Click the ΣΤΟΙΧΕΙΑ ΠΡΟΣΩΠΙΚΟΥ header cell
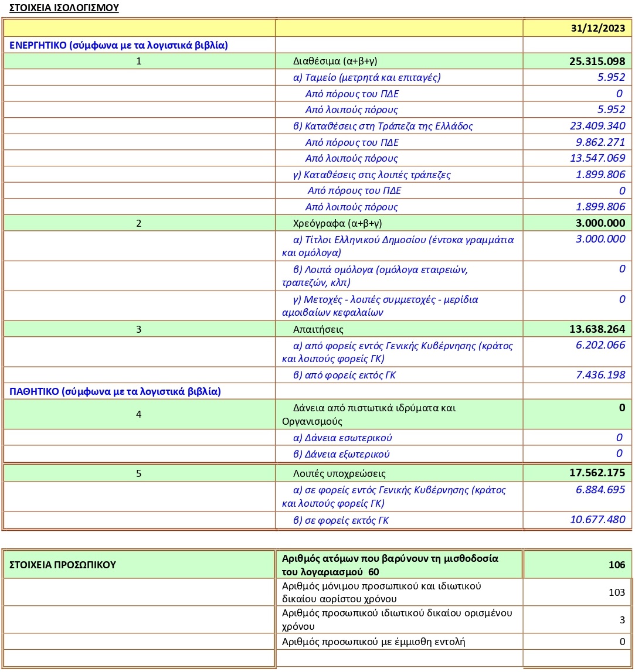The height and width of the screenshot is (672, 635). tap(63, 565)
